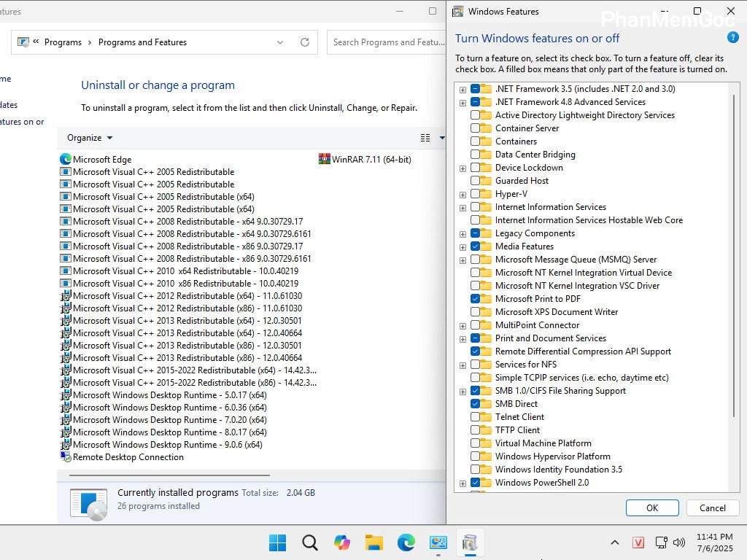Click the red Unikey icon in the system tray
This screenshot has width=747, height=560.
(x=638, y=542)
